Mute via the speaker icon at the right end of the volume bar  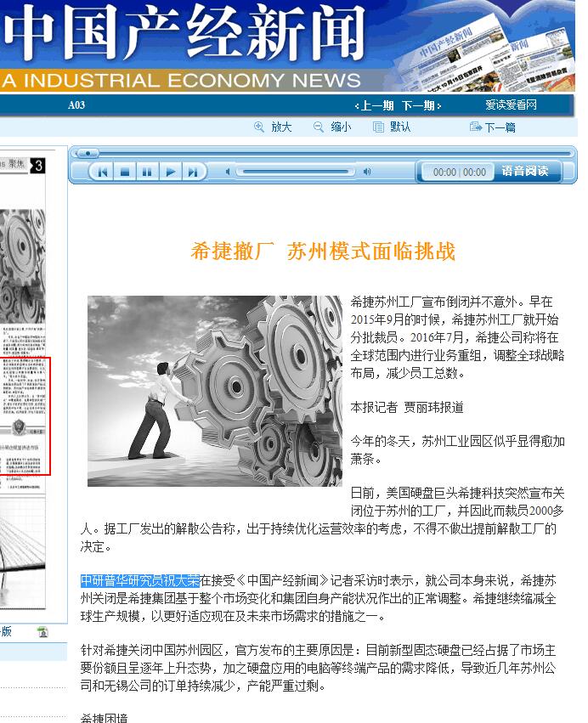coord(367,172)
